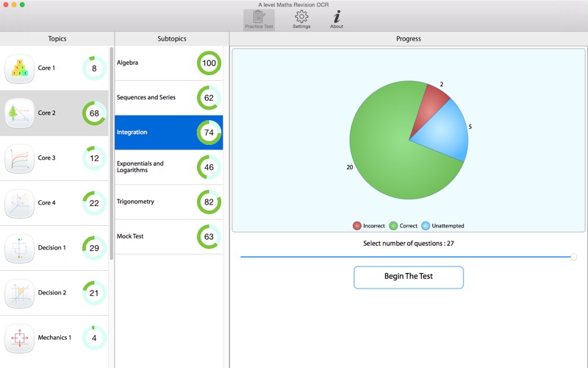Select the Decision 2 topic icon
This screenshot has width=588, height=368.
coord(20,293)
